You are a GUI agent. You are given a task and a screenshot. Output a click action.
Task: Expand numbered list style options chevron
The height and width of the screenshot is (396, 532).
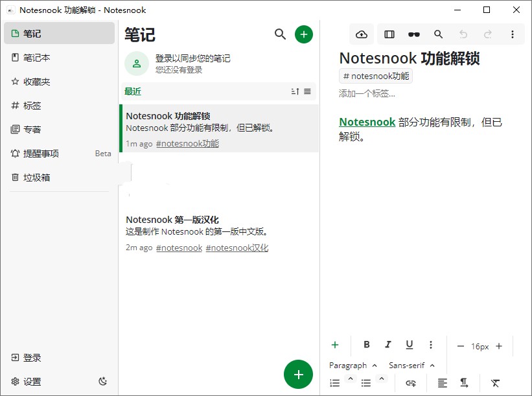(x=351, y=379)
